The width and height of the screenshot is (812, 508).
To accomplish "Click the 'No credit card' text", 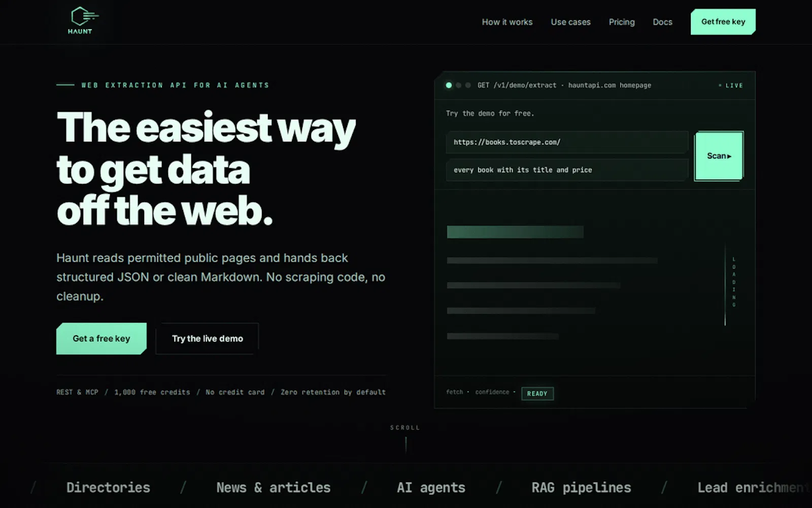I will pos(235,392).
